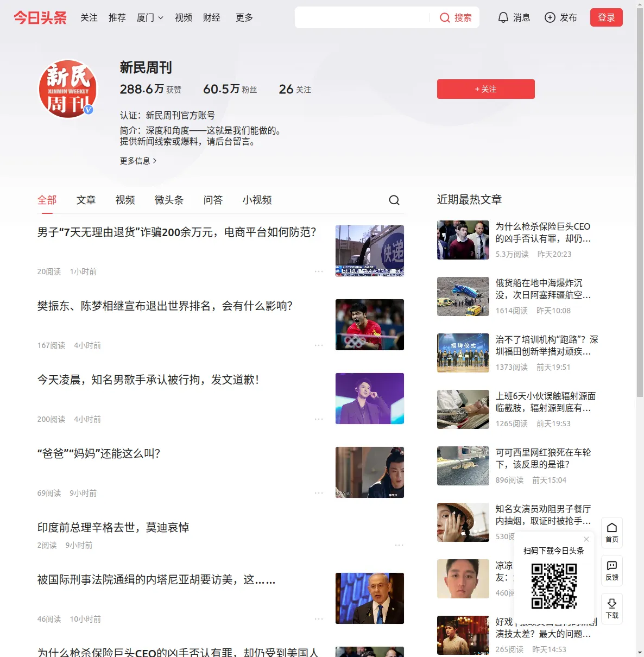Click the 60.5万 粉丝 follower count
Screen dimensions: 644x657
point(230,89)
